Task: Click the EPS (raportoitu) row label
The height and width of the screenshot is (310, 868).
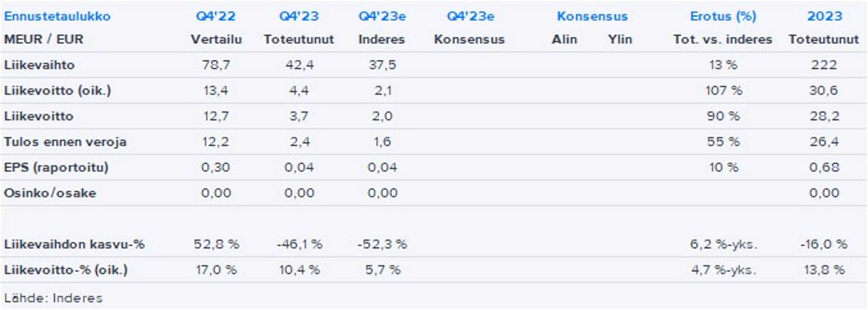Action: click(56, 167)
